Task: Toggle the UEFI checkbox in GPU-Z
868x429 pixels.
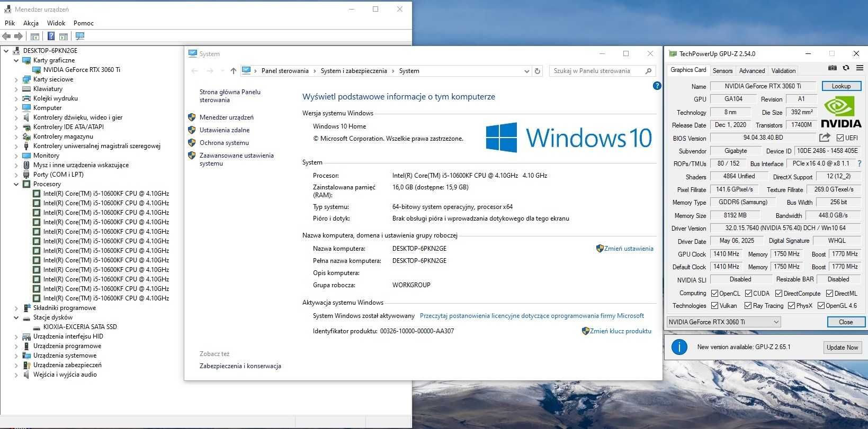Action: coord(840,138)
